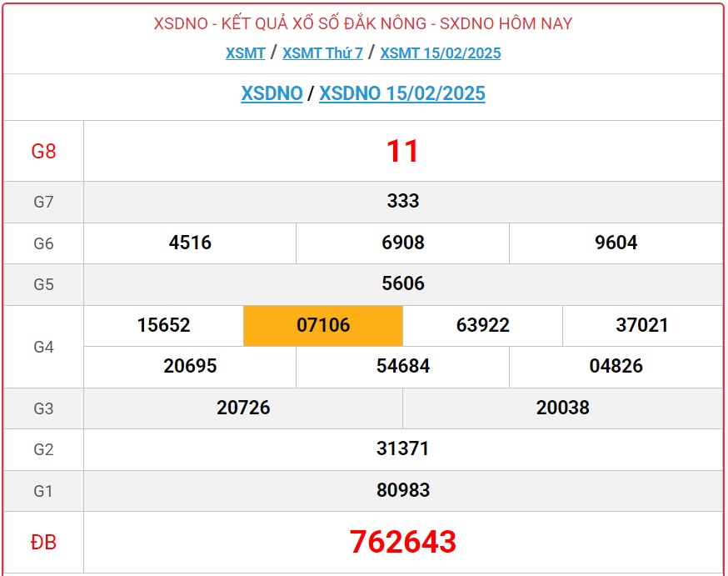Viewport: 728px width, 576px height.
Task: Select number 4516 in row G6
Action: 189,243
